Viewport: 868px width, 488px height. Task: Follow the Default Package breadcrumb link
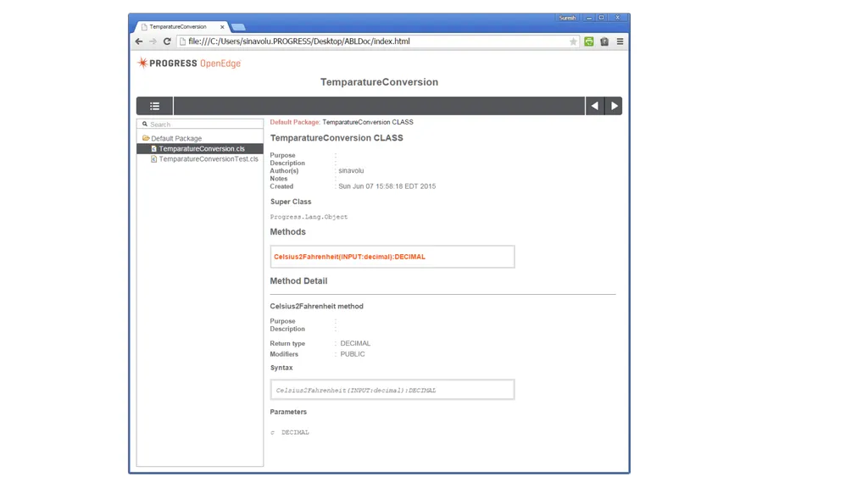pyautogui.click(x=294, y=122)
